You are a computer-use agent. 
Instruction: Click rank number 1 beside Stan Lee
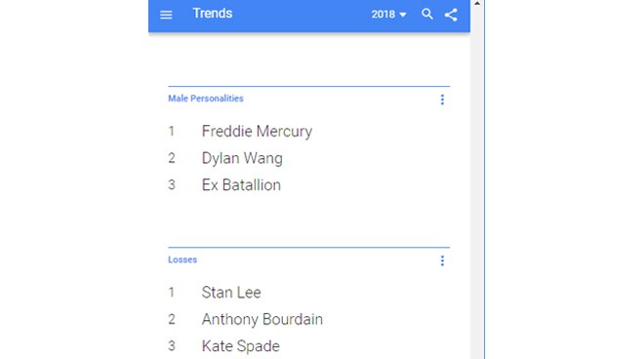(172, 293)
